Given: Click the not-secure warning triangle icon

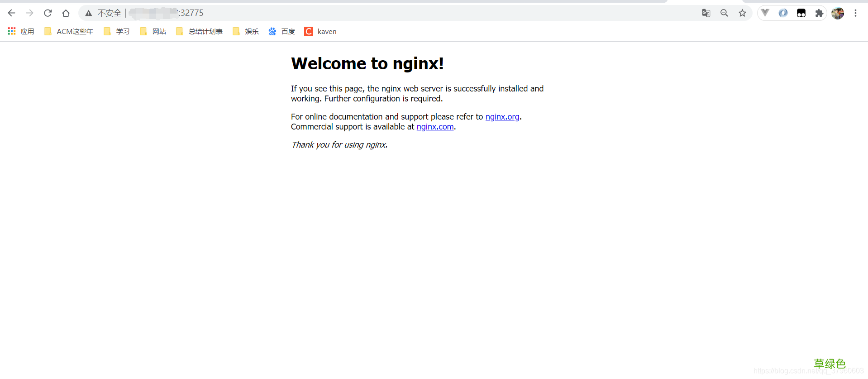Looking at the screenshot, I should click(x=89, y=13).
